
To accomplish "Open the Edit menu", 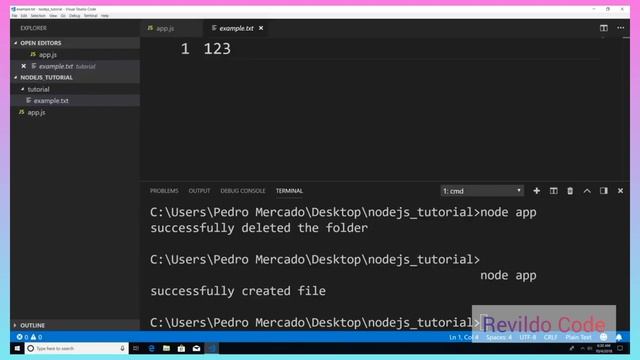I will (24, 16).
